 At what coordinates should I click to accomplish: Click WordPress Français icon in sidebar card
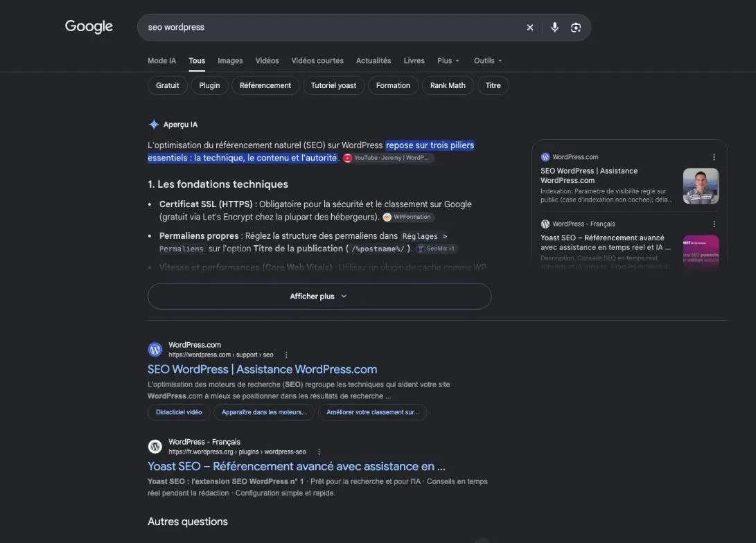click(x=545, y=224)
